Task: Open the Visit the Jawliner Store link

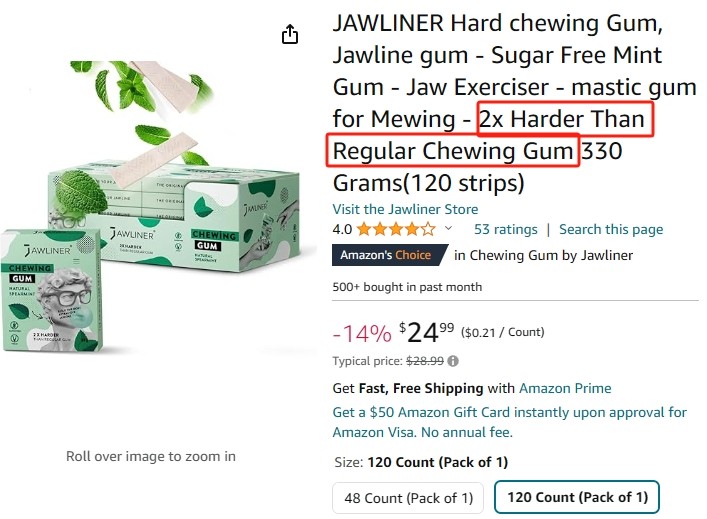Action: click(405, 209)
